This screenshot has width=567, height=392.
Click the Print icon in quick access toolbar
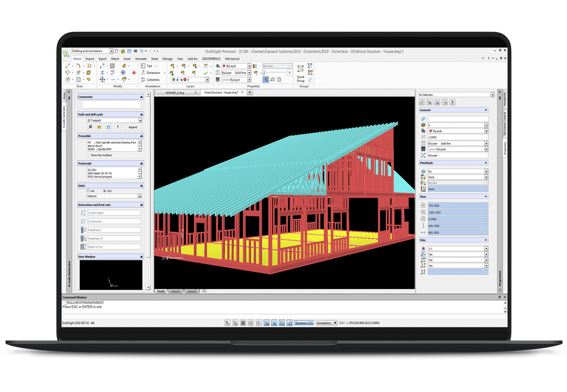(x=135, y=51)
